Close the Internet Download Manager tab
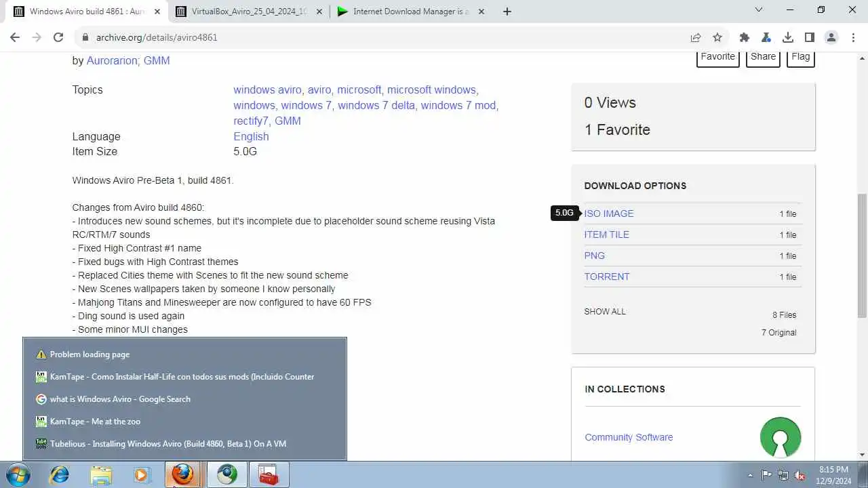Viewport: 868px width, 488px height. coord(481,11)
